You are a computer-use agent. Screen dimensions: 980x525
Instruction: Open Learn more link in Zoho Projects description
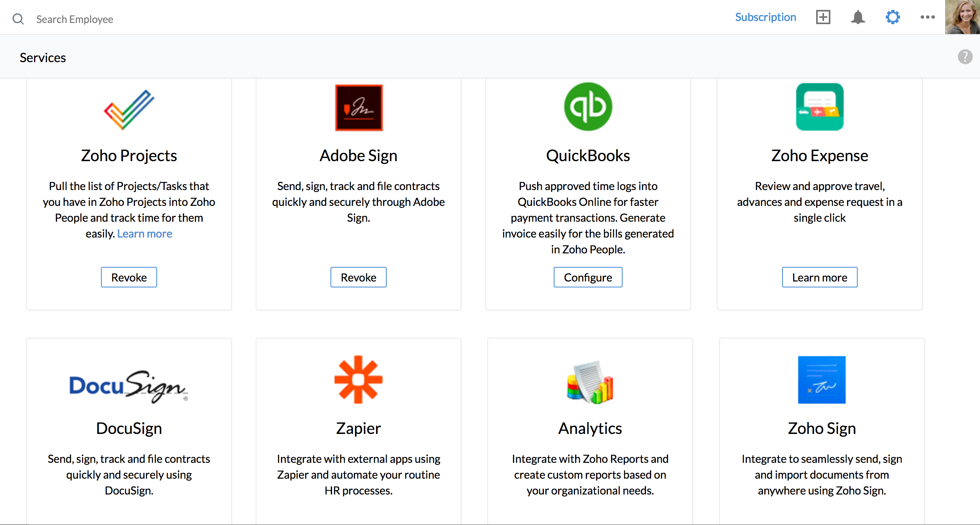pyautogui.click(x=144, y=234)
